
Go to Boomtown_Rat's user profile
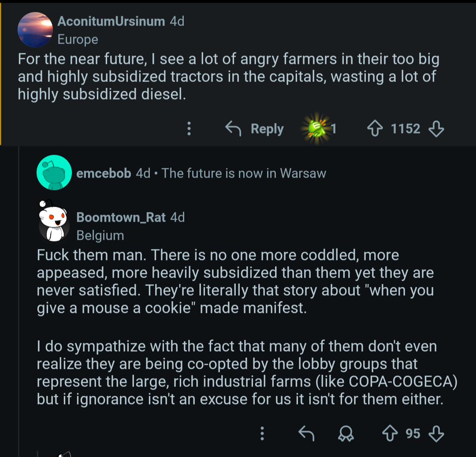[121, 217]
